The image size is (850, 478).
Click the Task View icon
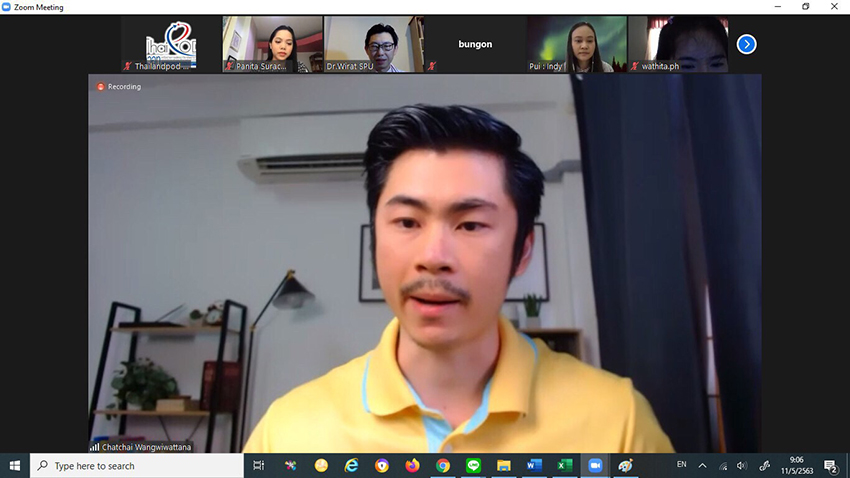(259, 466)
